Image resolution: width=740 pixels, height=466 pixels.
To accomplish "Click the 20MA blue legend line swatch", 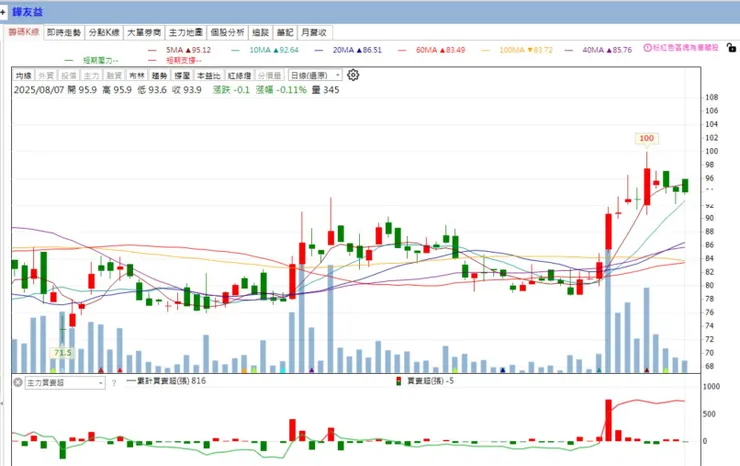I will 319,50.
